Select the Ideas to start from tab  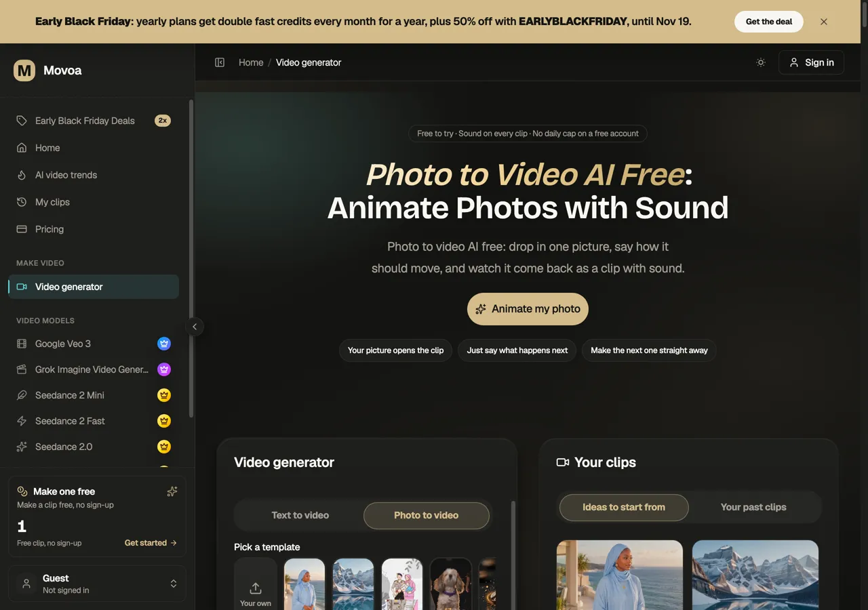(624, 507)
